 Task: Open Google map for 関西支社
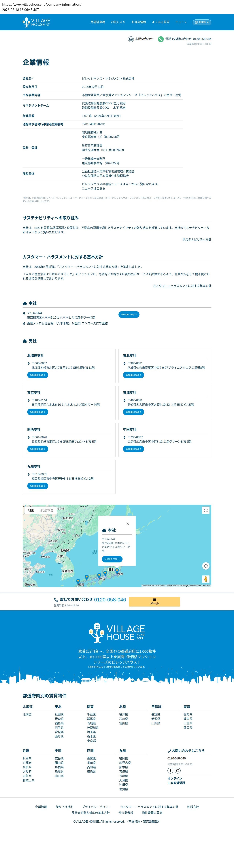click(38, 449)
